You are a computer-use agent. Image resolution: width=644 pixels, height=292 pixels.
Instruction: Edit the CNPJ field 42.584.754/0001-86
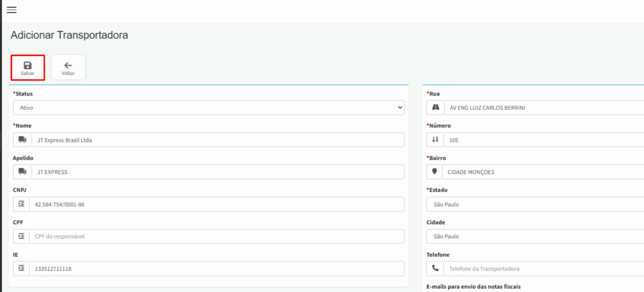click(217, 204)
